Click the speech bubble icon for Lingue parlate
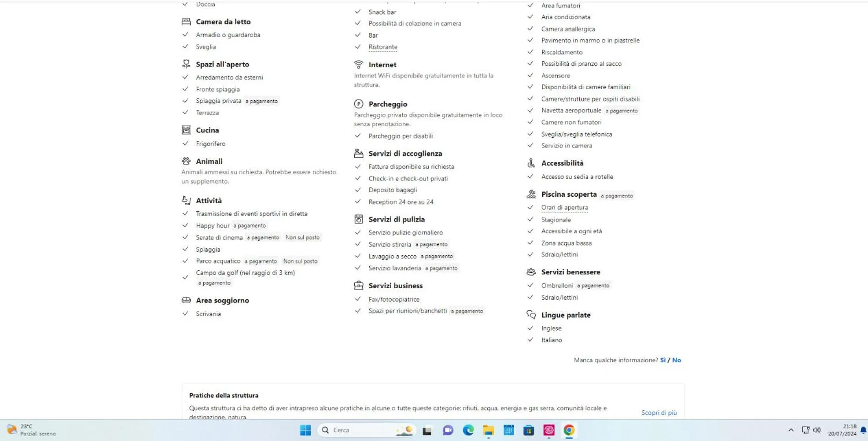868x441 pixels. 531,315
